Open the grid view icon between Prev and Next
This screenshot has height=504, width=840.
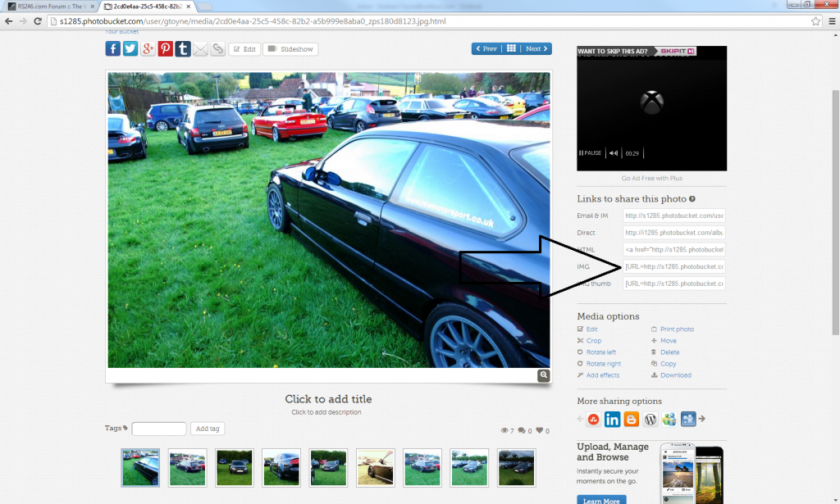(511, 48)
